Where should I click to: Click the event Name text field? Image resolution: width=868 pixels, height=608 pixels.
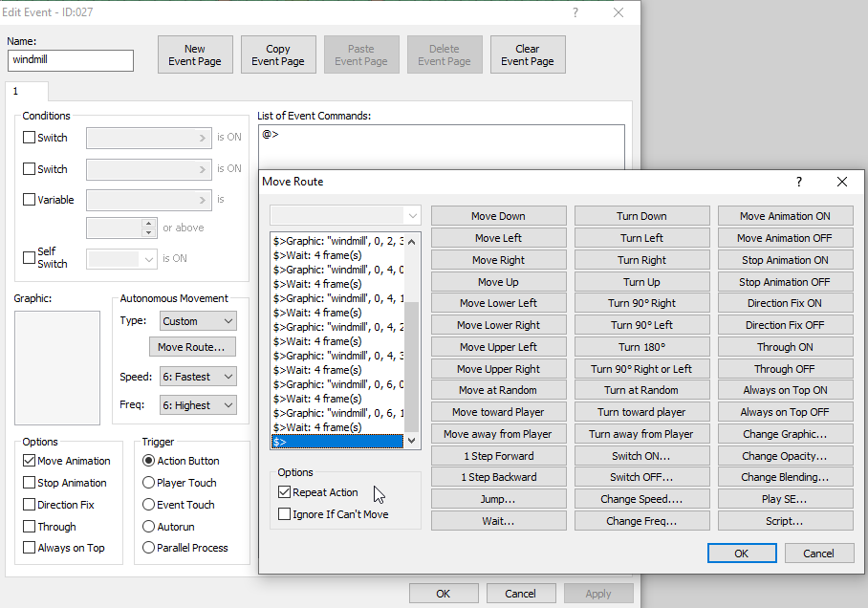click(x=71, y=60)
